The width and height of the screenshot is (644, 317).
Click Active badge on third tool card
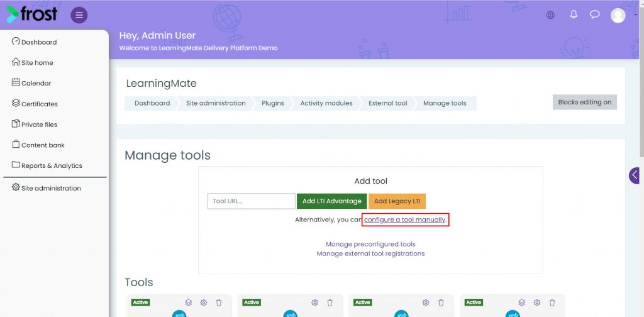pos(363,302)
